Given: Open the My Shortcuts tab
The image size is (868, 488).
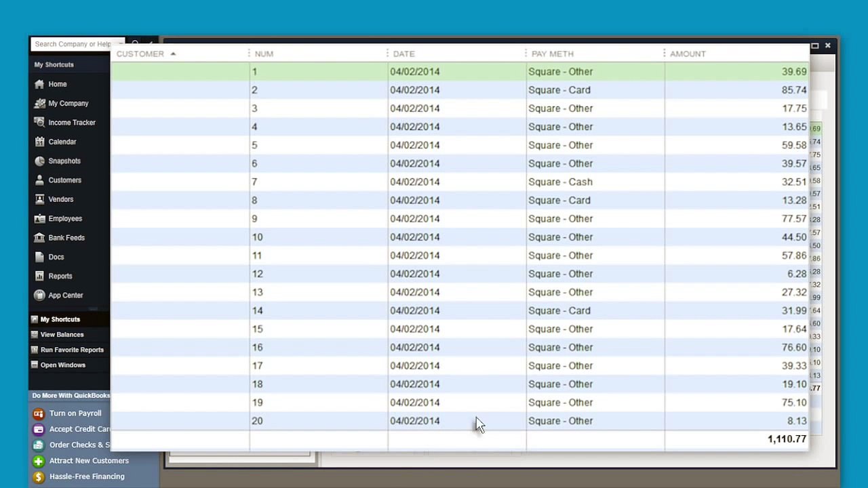Looking at the screenshot, I should (69, 319).
